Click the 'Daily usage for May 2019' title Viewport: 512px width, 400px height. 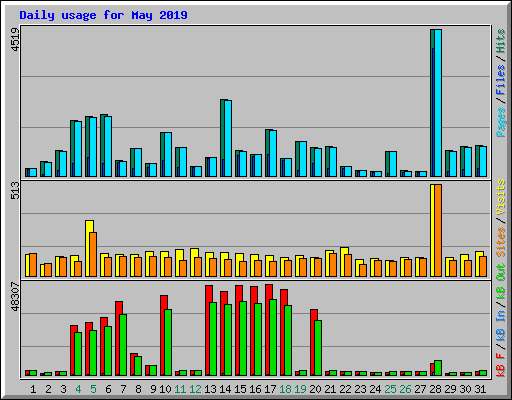(103, 15)
